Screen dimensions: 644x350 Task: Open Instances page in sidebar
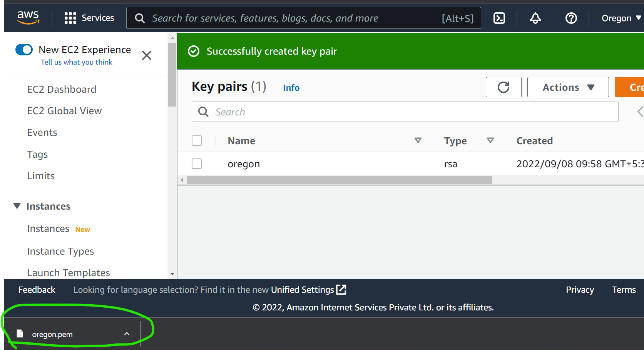48,228
